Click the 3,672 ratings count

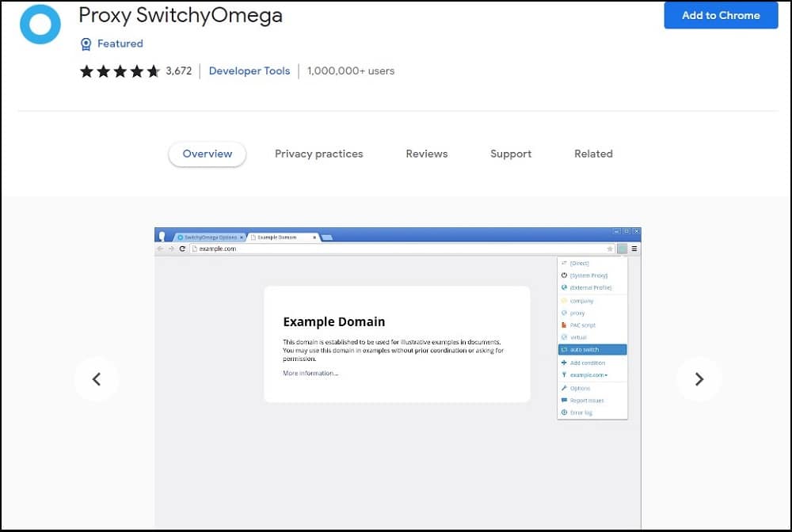coord(179,71)
